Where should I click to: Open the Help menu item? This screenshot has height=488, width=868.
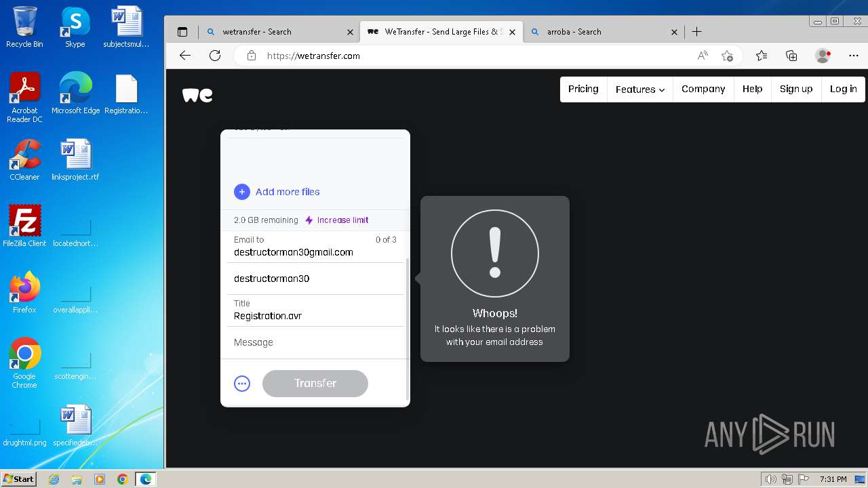(752, 89)
